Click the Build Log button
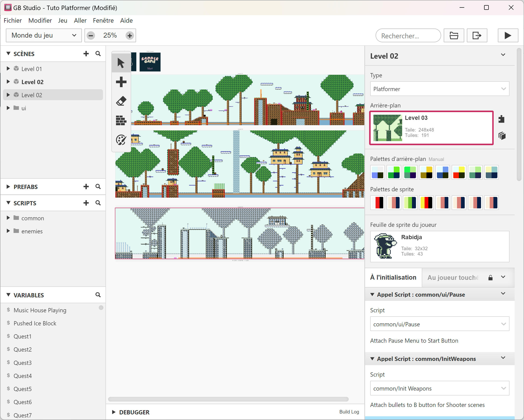 349,412
